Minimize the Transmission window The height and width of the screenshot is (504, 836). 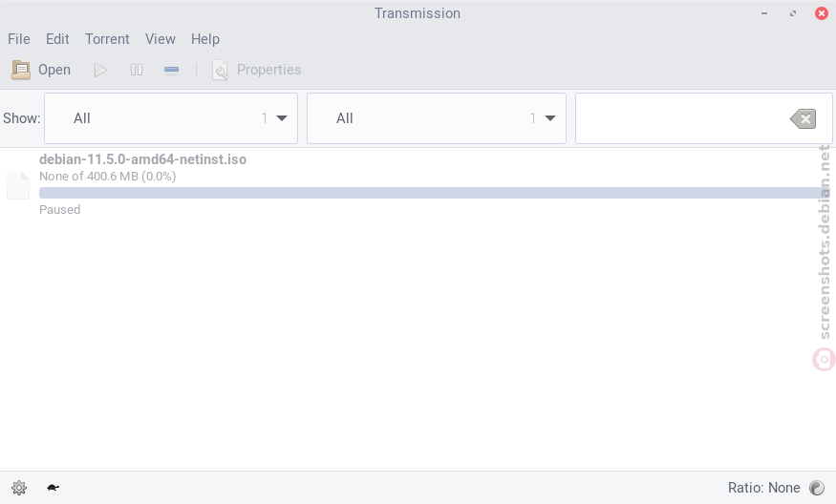764,13
